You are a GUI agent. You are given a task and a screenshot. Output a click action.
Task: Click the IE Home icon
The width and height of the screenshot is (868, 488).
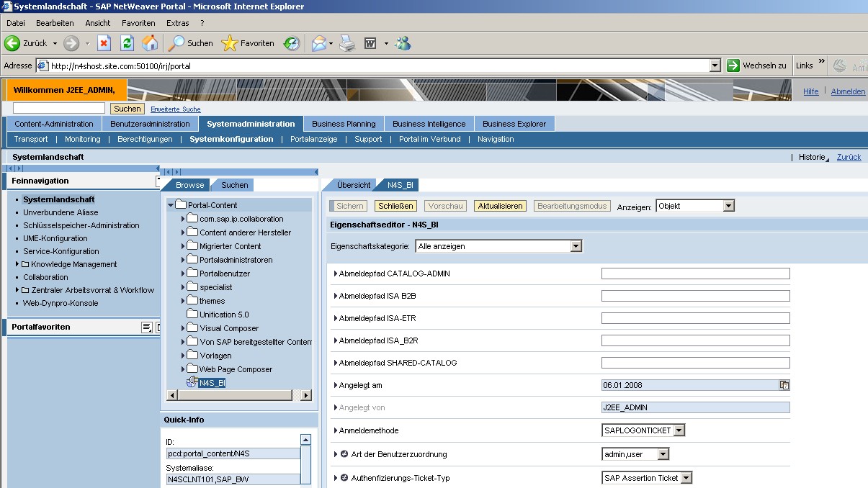coord(150,43)
